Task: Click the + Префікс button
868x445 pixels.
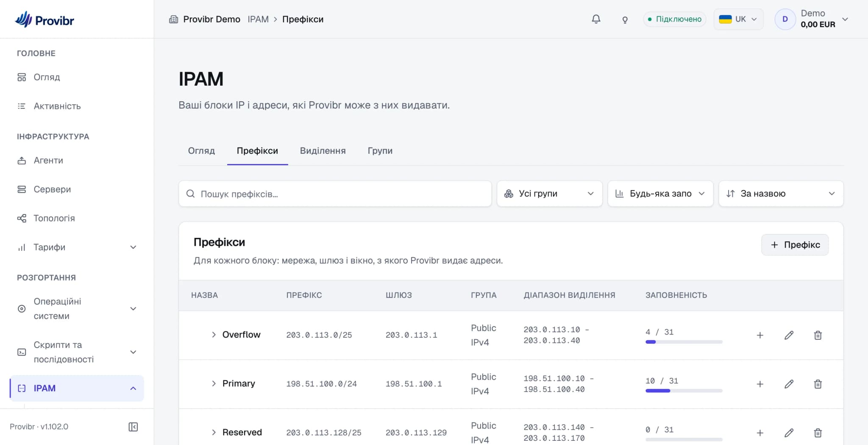Action: tap(795, 245)
